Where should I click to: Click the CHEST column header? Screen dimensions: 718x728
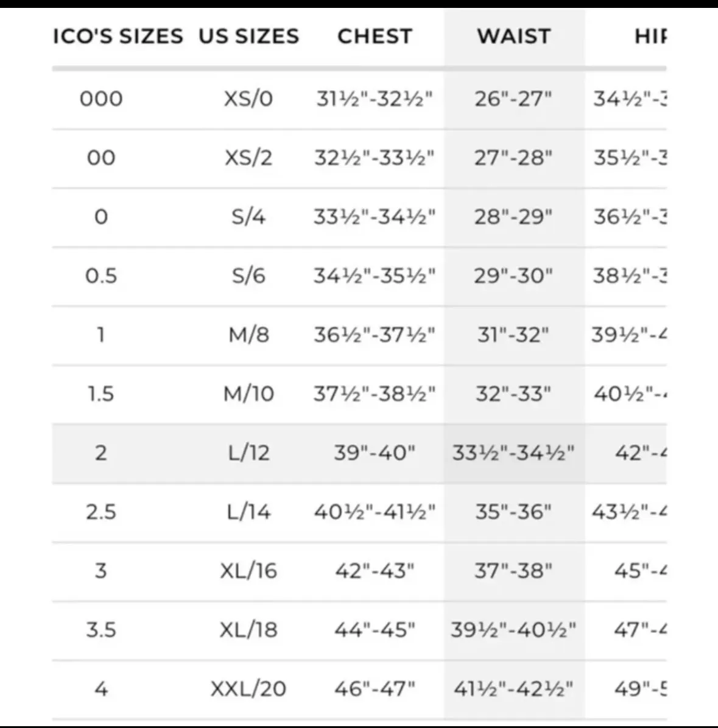coord(375,36)
